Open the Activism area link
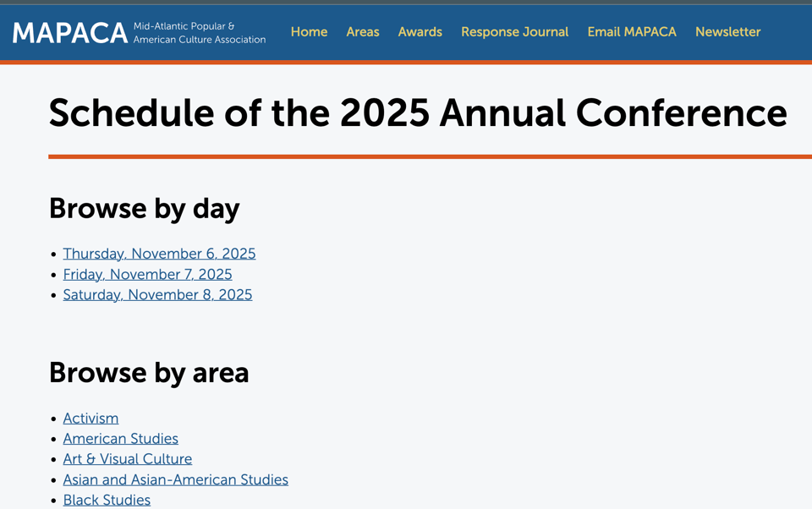 91,419
